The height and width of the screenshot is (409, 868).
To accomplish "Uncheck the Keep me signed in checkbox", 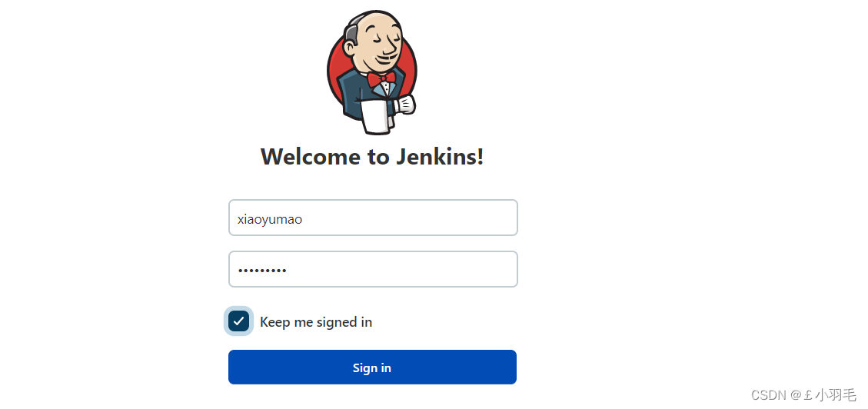I will [238, 321].
